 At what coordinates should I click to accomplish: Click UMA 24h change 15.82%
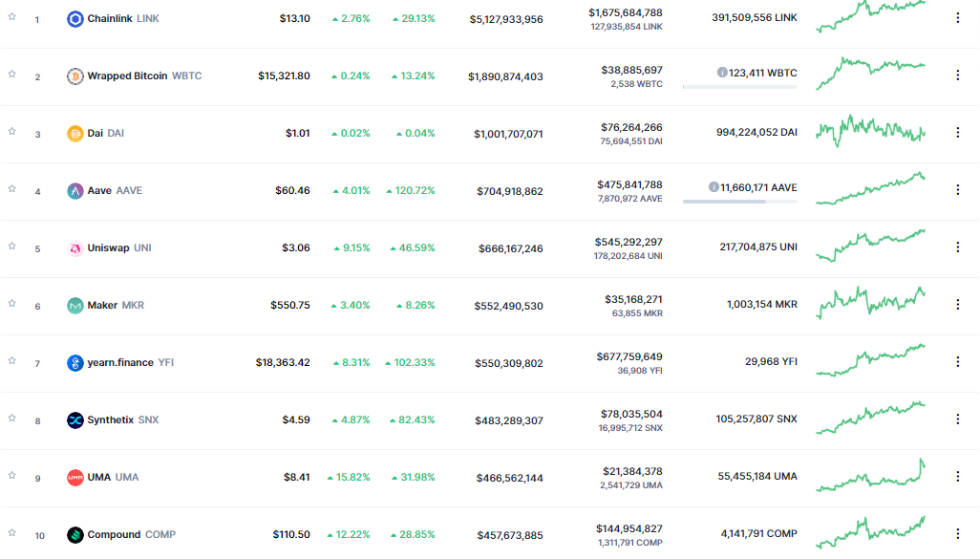click(x=349, y=477)
